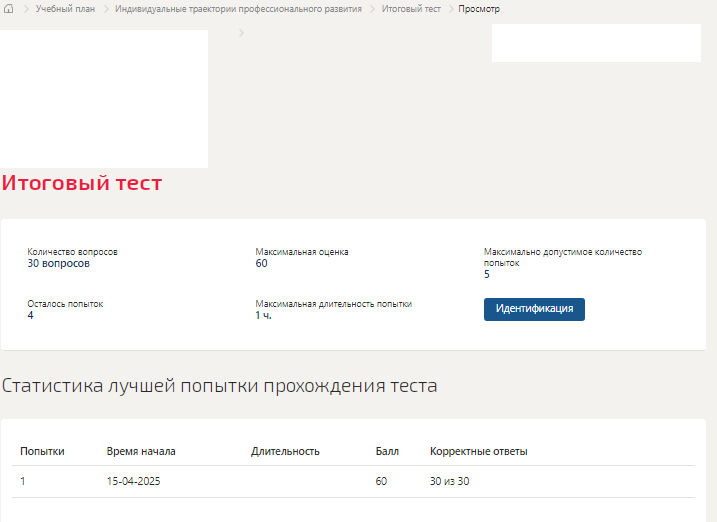Click the 1 ч. duration value
Screen dimensions: 717x522
click(x=263, y=315)
